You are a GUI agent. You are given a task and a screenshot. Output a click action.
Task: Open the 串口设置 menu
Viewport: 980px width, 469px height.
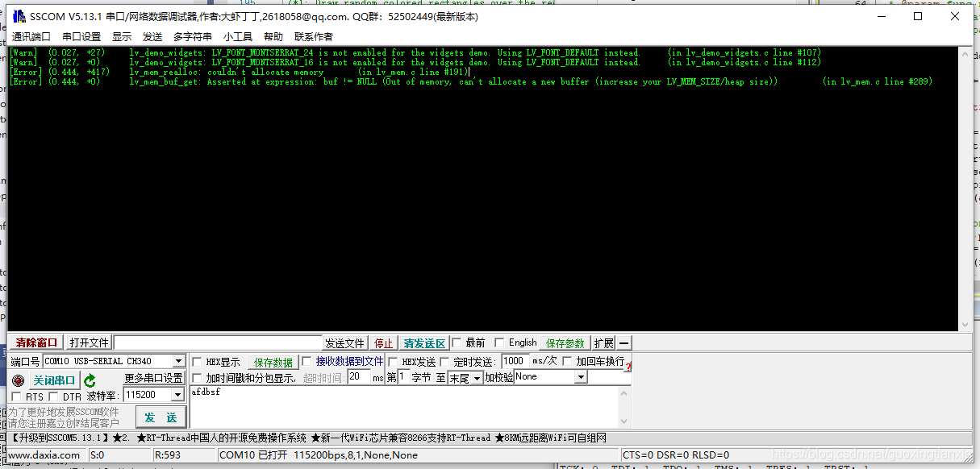81,36
